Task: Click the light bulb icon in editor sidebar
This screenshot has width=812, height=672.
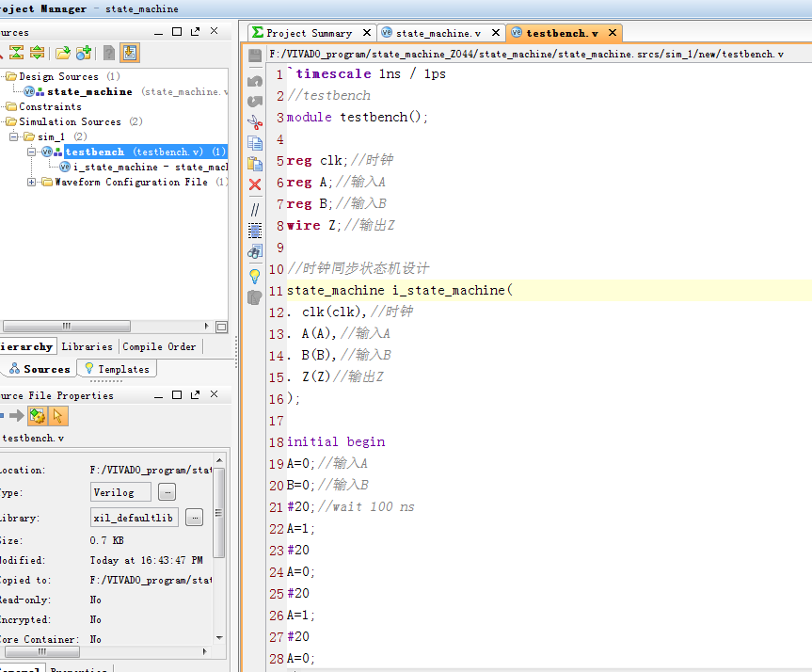Action: pyautogui.click(x=255, y=276)
